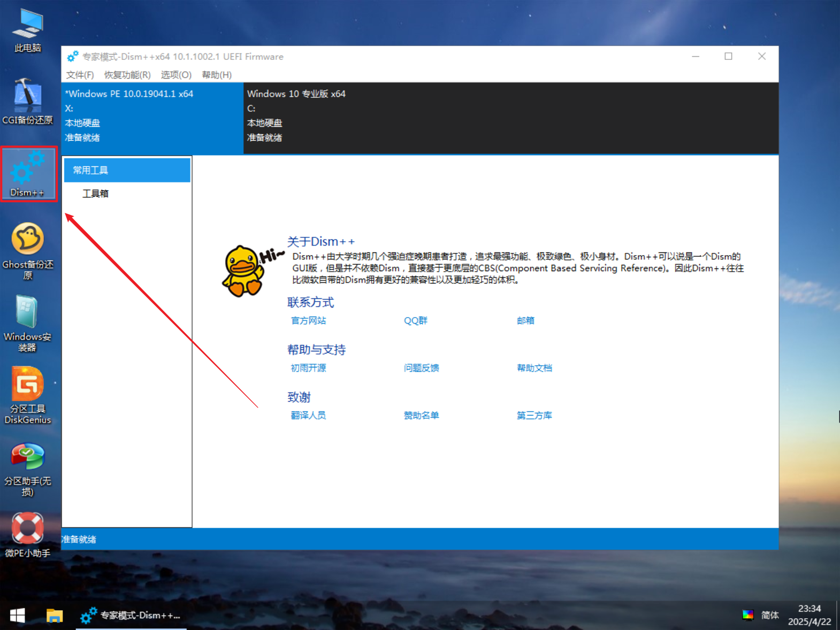Click the Dism++ title bar gear icon

pos(73,56)
